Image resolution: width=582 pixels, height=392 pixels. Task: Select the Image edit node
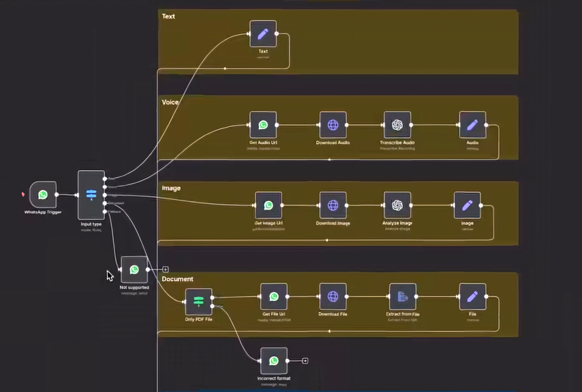click(x=467, y=205)
